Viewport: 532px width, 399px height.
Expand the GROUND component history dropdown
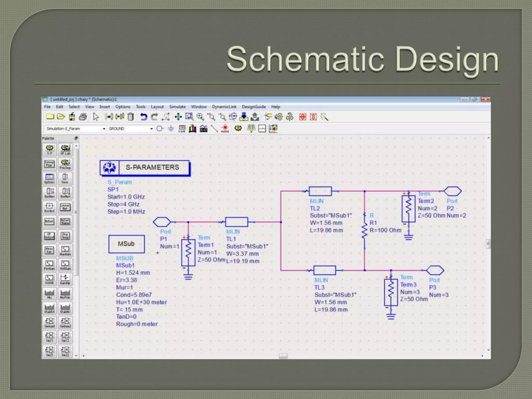151,129
